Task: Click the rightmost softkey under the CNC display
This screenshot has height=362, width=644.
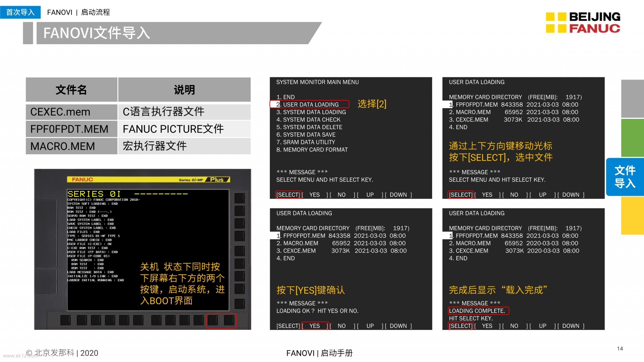Action: (229, 321)
